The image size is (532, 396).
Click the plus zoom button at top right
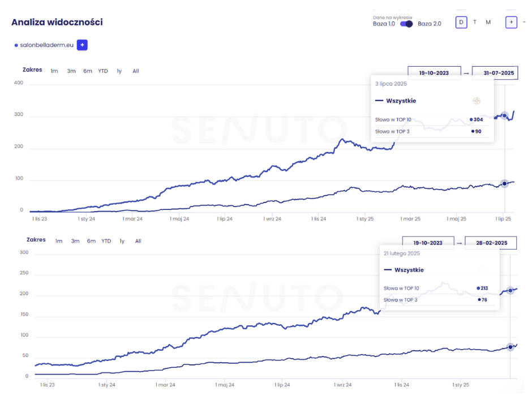[x=511, y=23]
